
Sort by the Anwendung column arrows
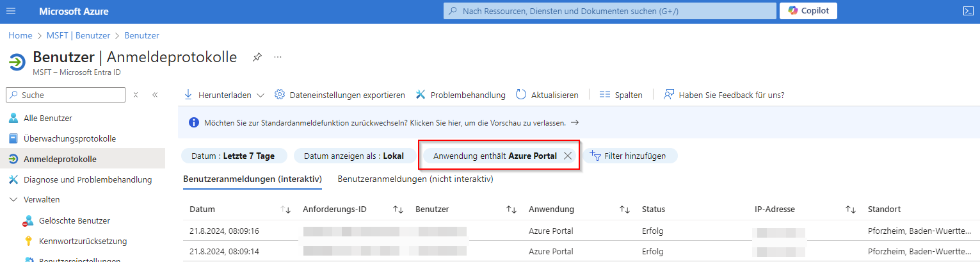coord(625,209)
